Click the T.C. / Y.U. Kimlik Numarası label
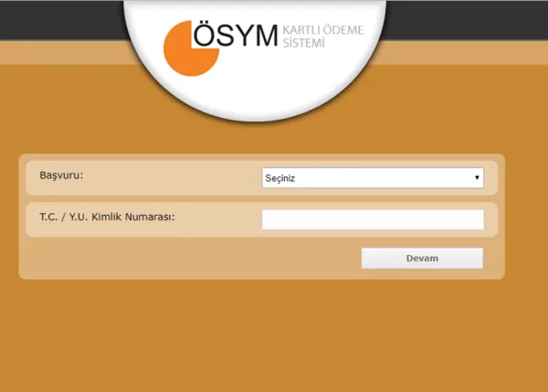 point(106,217)
